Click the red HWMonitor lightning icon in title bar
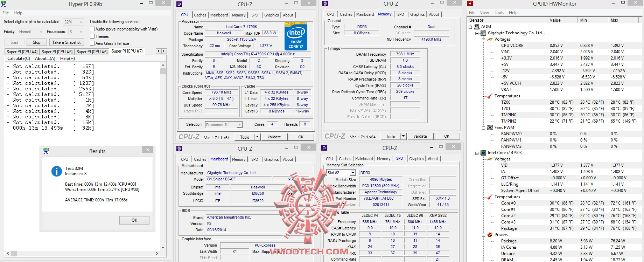The image size is (644, 262). coord(470,4)
